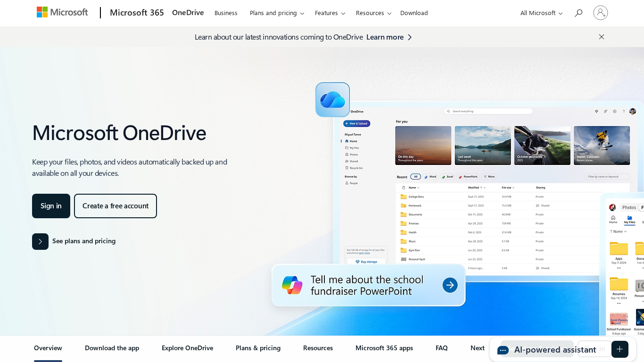Click the AI assistant chat bubble icon

(x=503, y=350)
